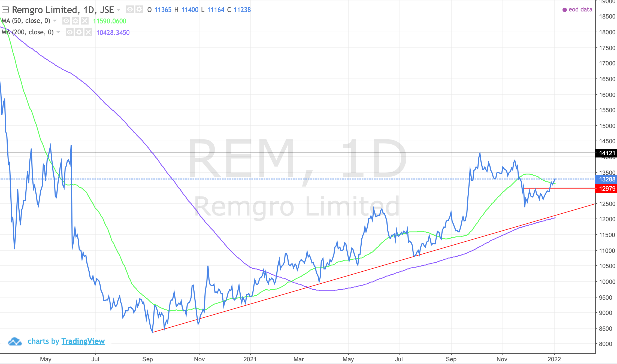
Task: Open settings gear for MA 50 indicator
Action: [x=75, y=21]
